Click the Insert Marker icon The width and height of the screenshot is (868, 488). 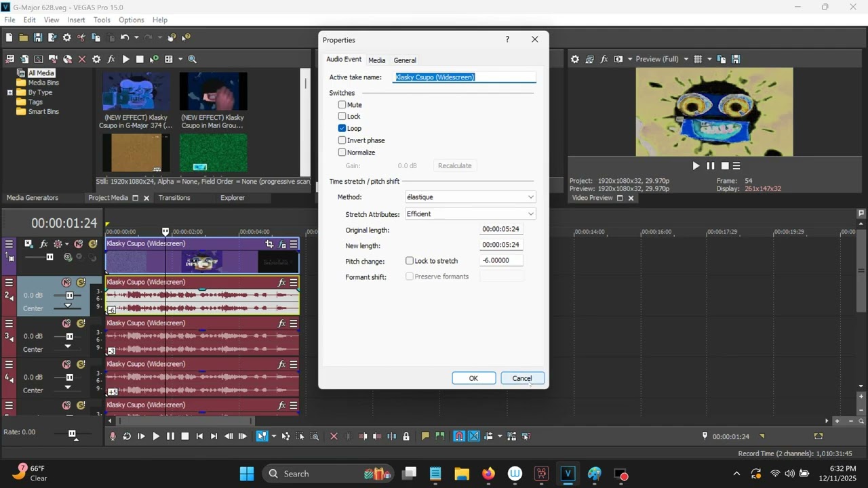tap(426, 436)
